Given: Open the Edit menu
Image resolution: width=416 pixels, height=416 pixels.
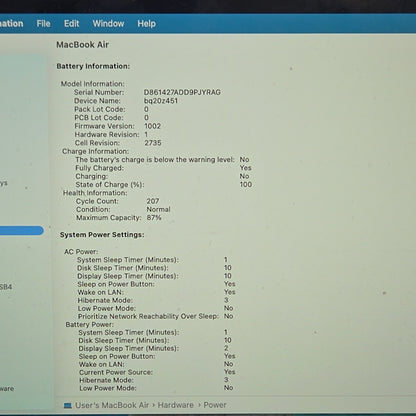Looking at the screenshot, I should coord(71,24).
